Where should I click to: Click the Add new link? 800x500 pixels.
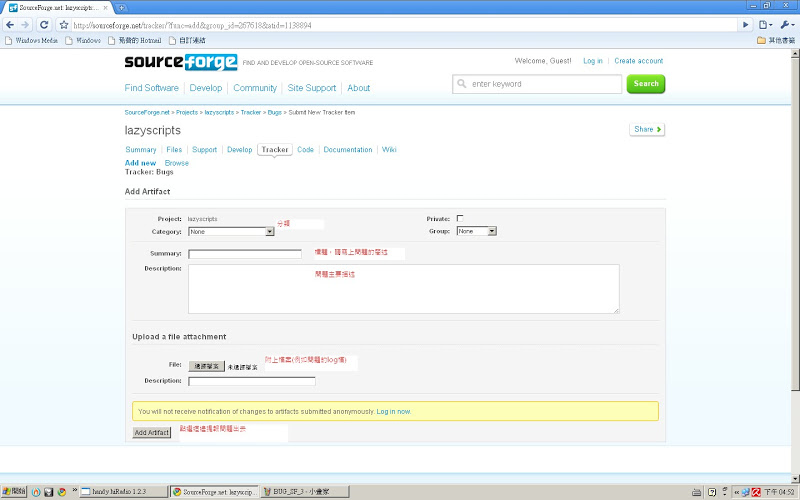click(x=140, y=163)
